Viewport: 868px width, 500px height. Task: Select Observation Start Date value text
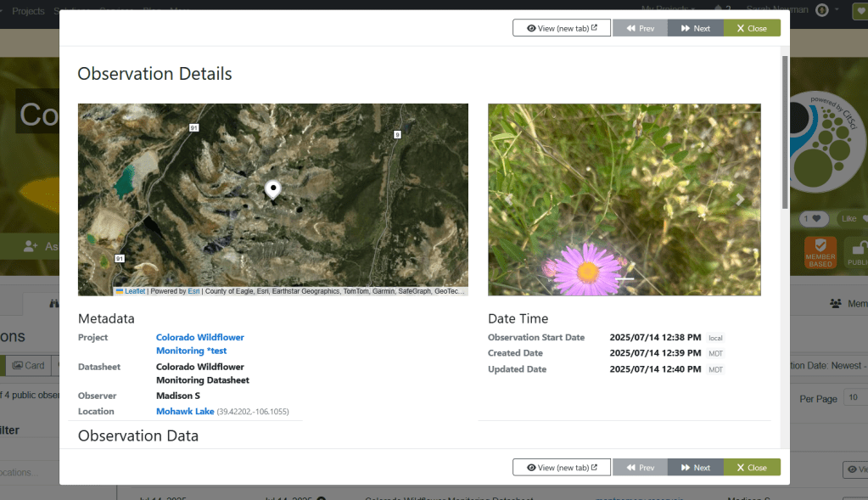pyautogui.click(x=655, y=337)
